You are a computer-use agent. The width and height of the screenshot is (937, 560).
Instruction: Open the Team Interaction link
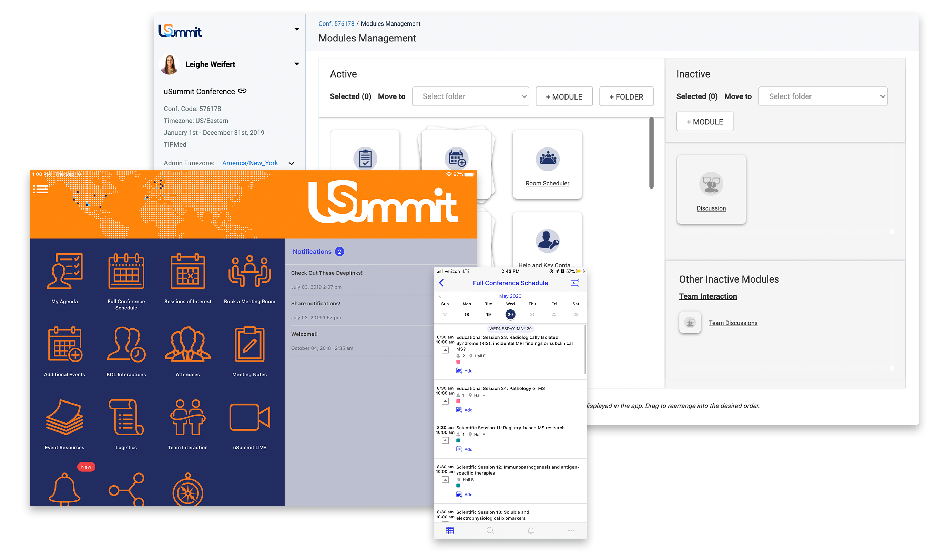(x=707, y=296)
